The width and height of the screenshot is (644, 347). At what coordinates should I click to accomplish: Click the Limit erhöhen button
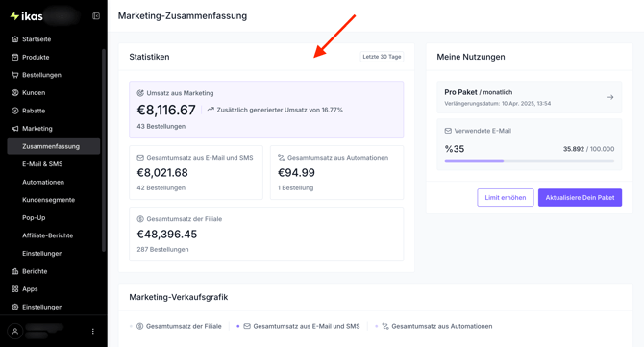point(506,197)
